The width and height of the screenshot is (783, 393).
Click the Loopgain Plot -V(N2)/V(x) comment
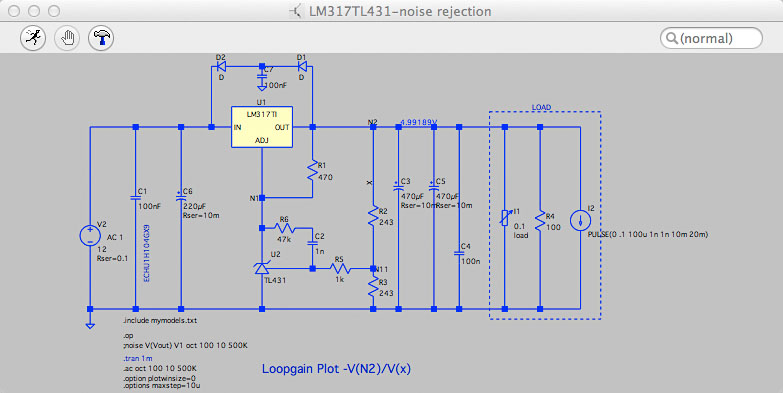[x=337, y=369]
